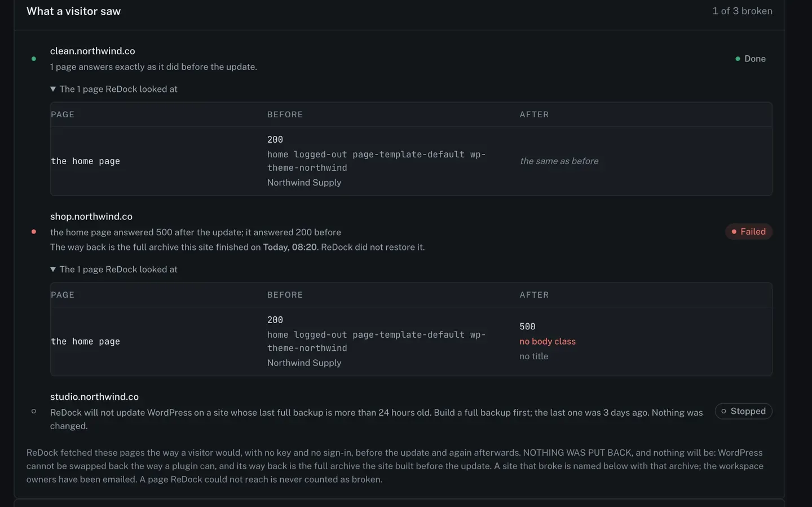The width and height of the screenshot is (812, 507).
Task: Click "the home page" cell in shop.northwind.co table
Action: coord(85,342)
